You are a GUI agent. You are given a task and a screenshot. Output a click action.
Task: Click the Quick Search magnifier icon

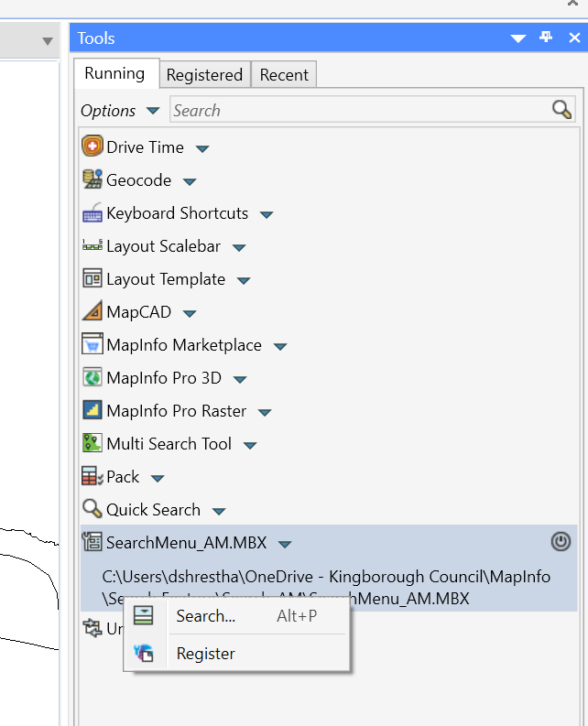(93, 509)
